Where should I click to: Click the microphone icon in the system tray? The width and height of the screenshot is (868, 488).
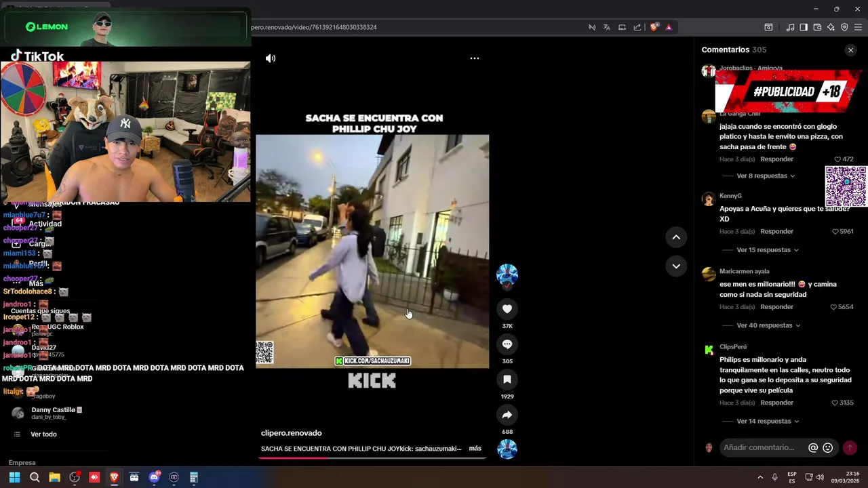[774, 478]
